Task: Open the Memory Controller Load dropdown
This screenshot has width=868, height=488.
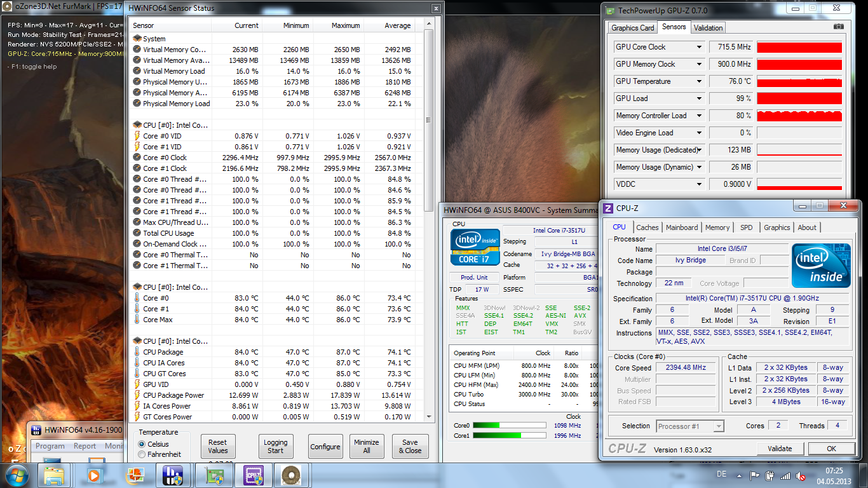Action: pos(699,116)
